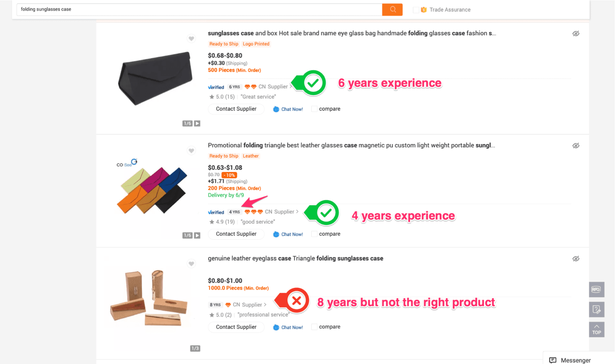Select the Leather tag on second product
Screen dimensions: 615x364
point(250,156)
